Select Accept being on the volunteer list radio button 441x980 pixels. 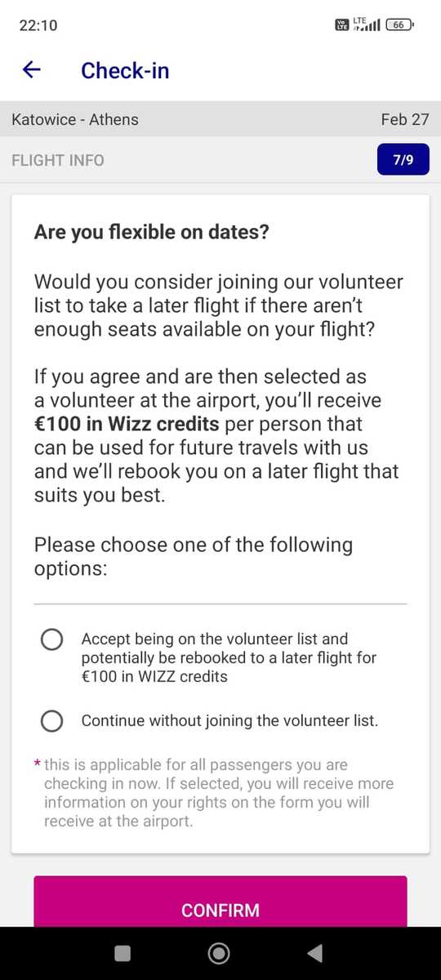(51, 639)
